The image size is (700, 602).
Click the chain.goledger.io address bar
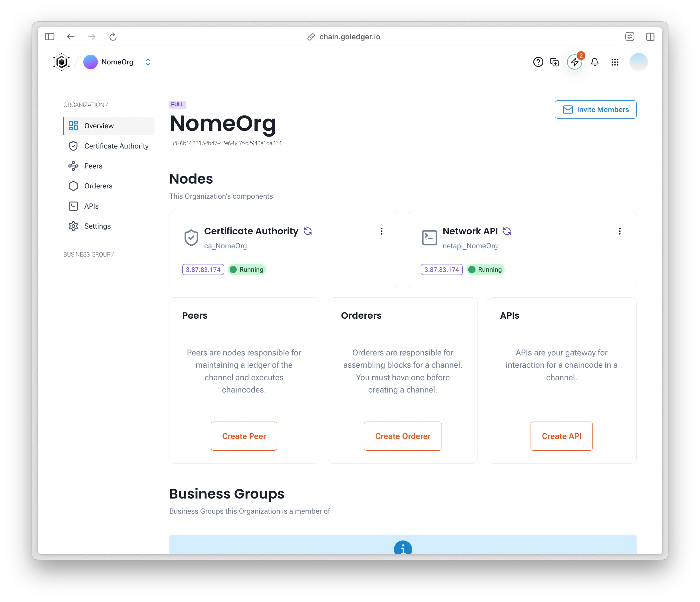[x=349, y=36]
